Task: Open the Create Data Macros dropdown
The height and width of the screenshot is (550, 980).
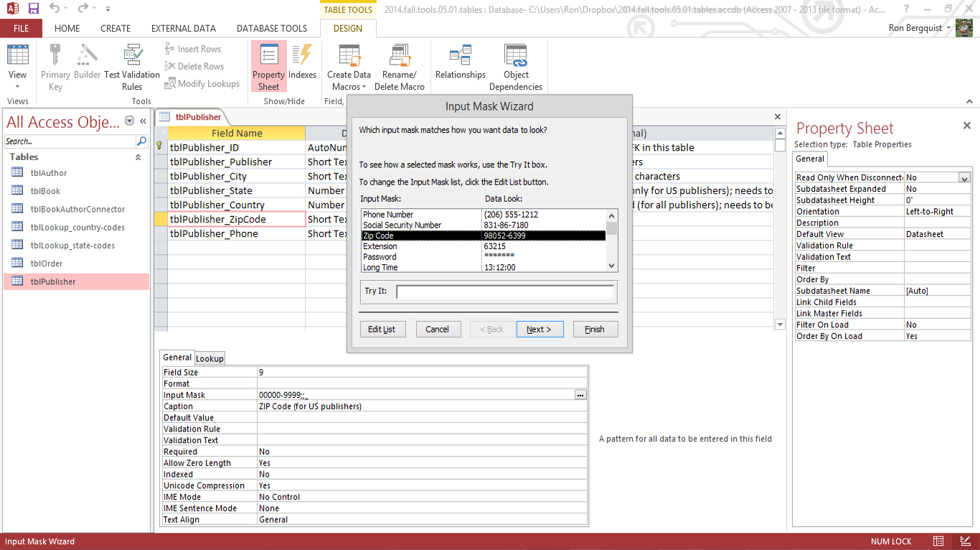Action: click(349, 87)
